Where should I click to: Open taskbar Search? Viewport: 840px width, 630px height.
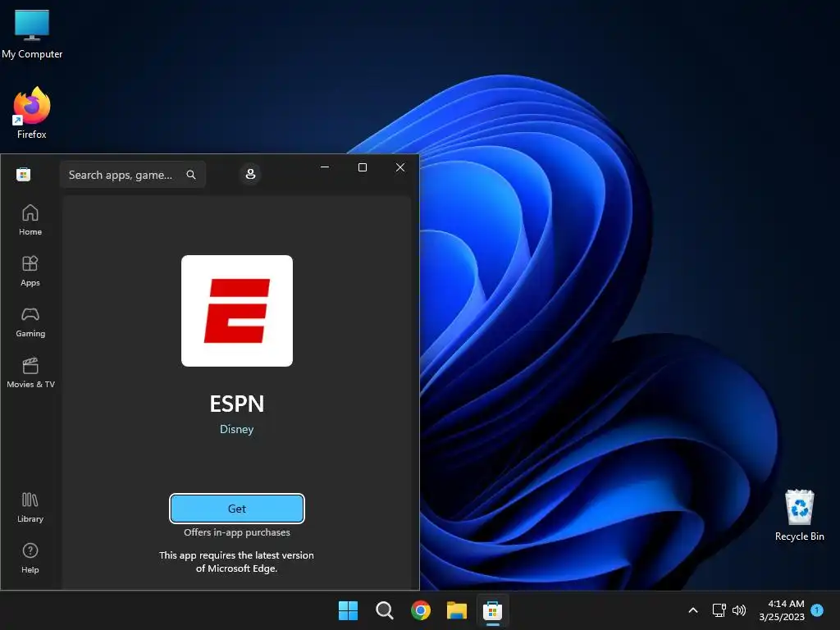tap(384, 610)
